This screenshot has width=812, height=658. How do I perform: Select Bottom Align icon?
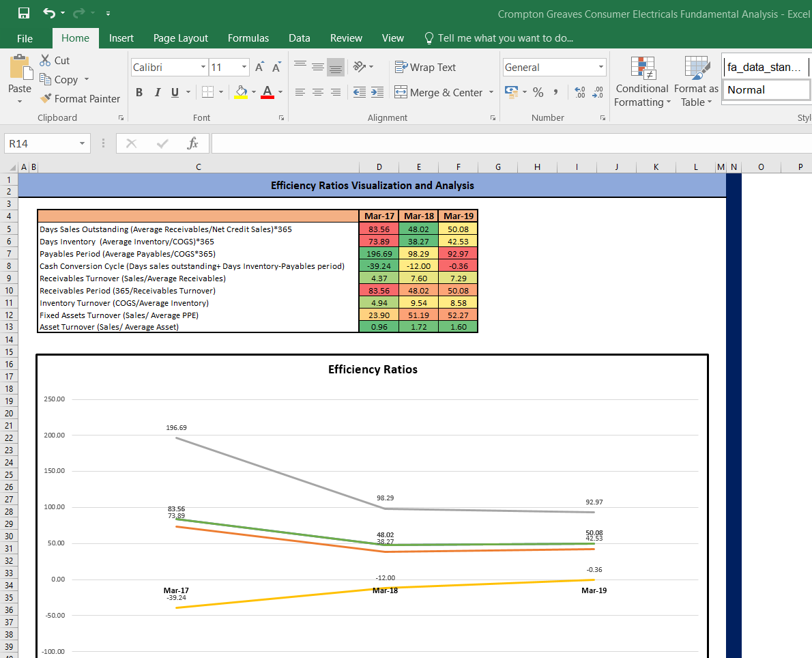pyautogui.click(x=336, y=67)
